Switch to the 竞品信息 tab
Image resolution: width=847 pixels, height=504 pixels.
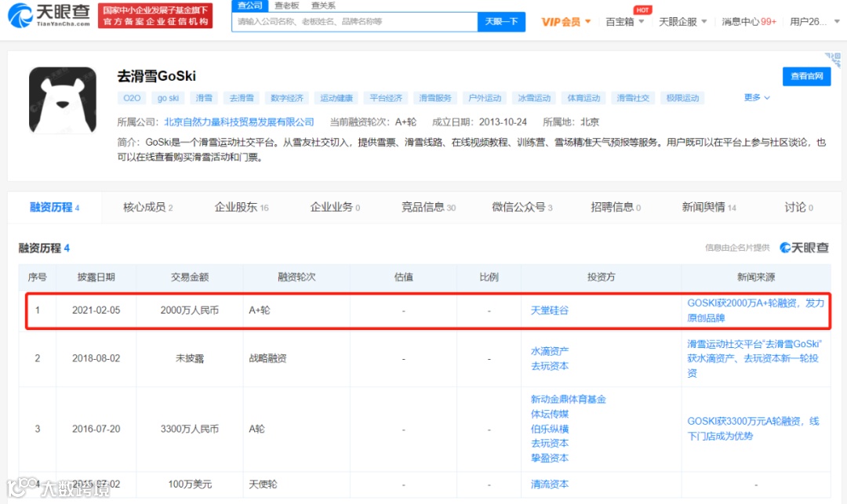(x=428, y=207)
